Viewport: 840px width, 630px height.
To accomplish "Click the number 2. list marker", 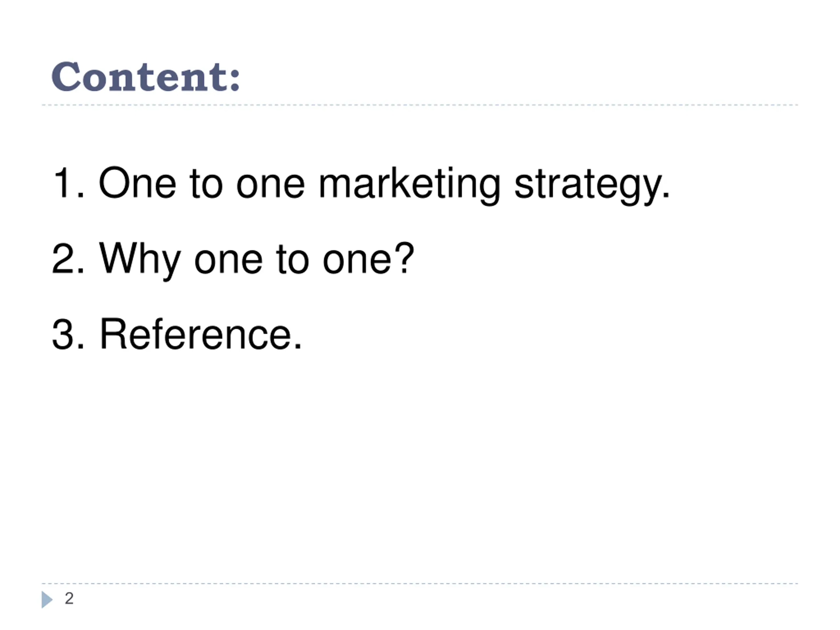I will [x=68, y=258].
